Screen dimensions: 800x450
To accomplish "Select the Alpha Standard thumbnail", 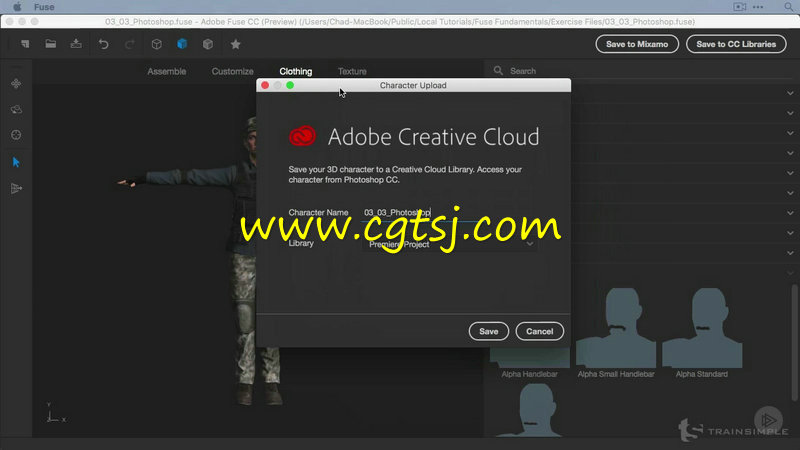I will click(702, 329).
